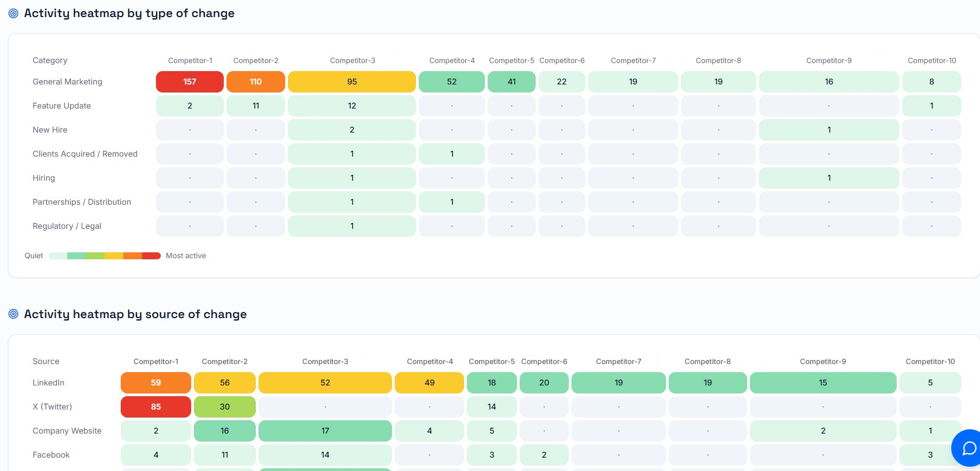Click the LinkedIn 56 cell for Competitor-2

[225, 383]
